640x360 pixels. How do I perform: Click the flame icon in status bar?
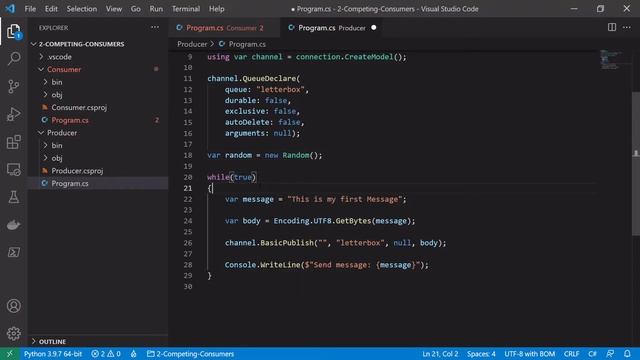pyautogui.click(x=133, y=354)
